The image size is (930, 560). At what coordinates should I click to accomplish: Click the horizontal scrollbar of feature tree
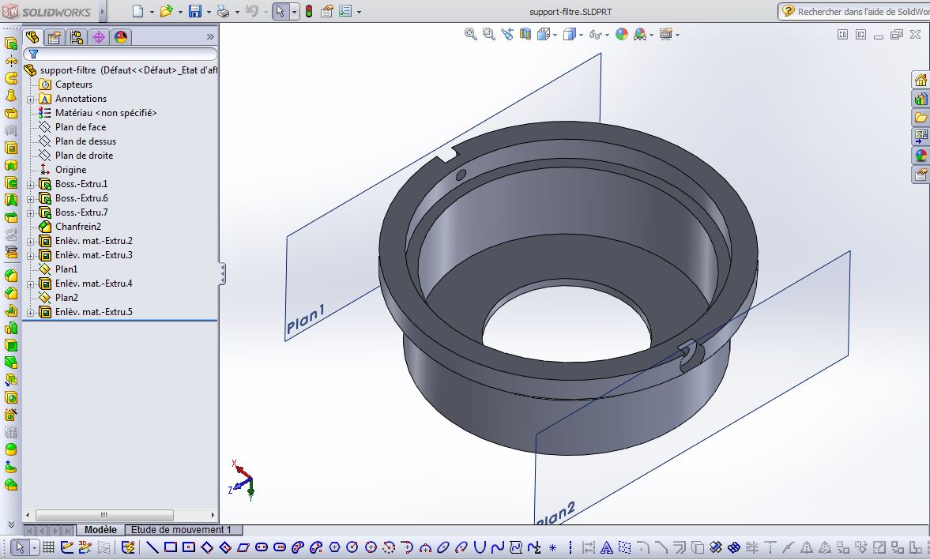104,515
